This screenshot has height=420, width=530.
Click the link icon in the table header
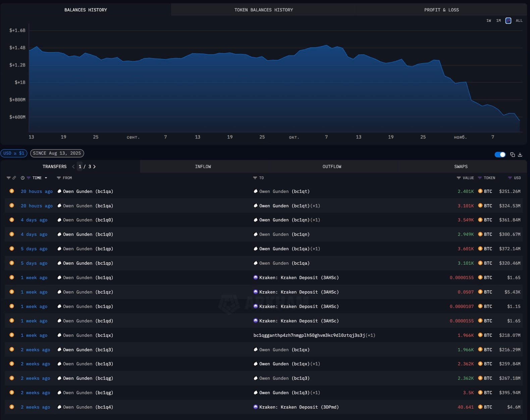[14, 178]
